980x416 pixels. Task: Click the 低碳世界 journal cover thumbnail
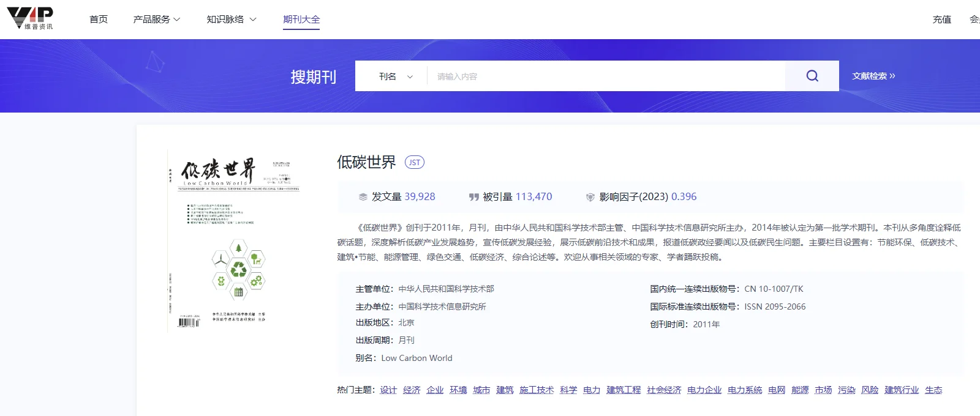234,240
